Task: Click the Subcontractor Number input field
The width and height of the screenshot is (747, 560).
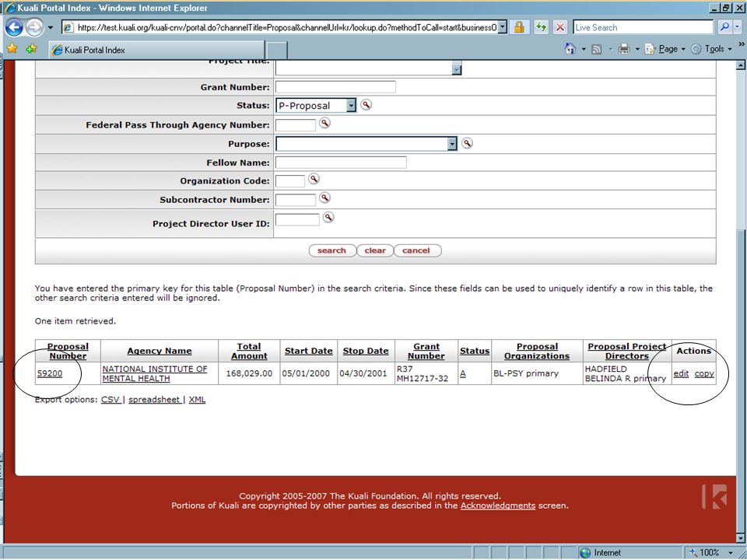Action: click(296, 200)
